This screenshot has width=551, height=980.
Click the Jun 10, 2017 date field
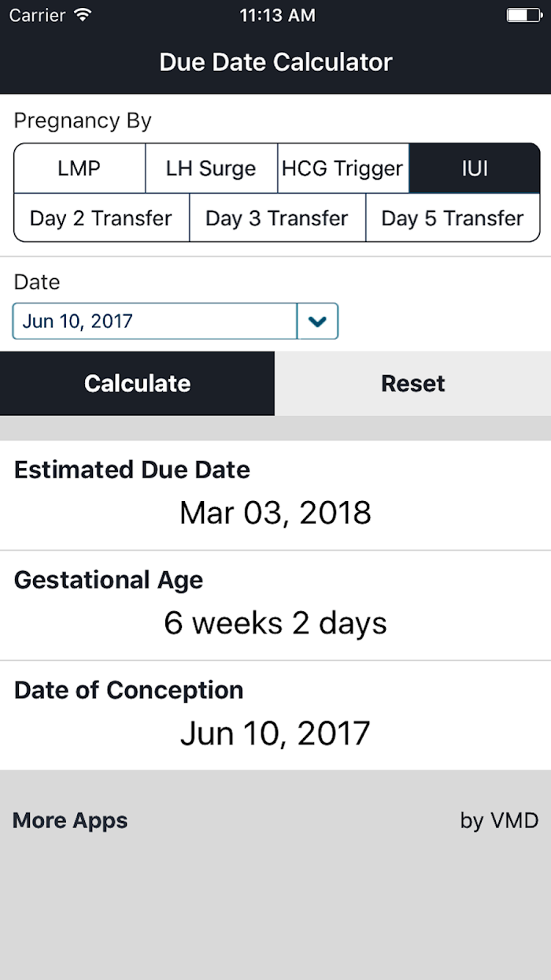(x=155, y=321)
